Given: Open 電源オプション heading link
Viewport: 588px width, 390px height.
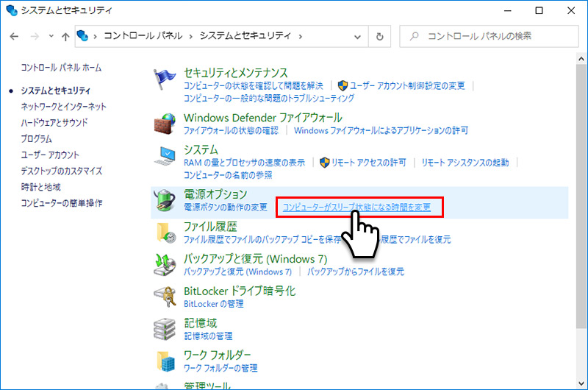Looking at the screenshot, I should (x=215, y=194).
